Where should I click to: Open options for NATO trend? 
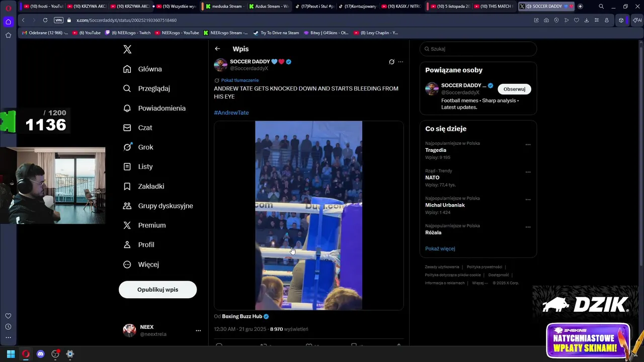(528, 172)
